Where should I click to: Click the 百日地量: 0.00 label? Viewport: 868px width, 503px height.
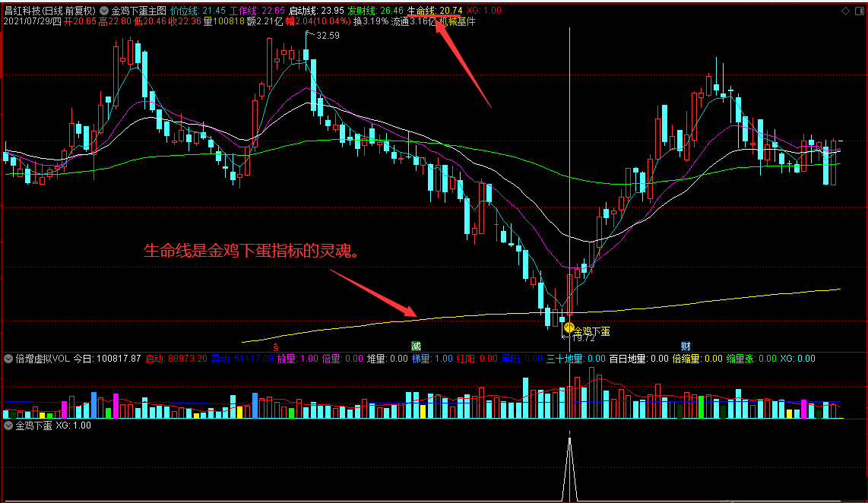point(638,359)
